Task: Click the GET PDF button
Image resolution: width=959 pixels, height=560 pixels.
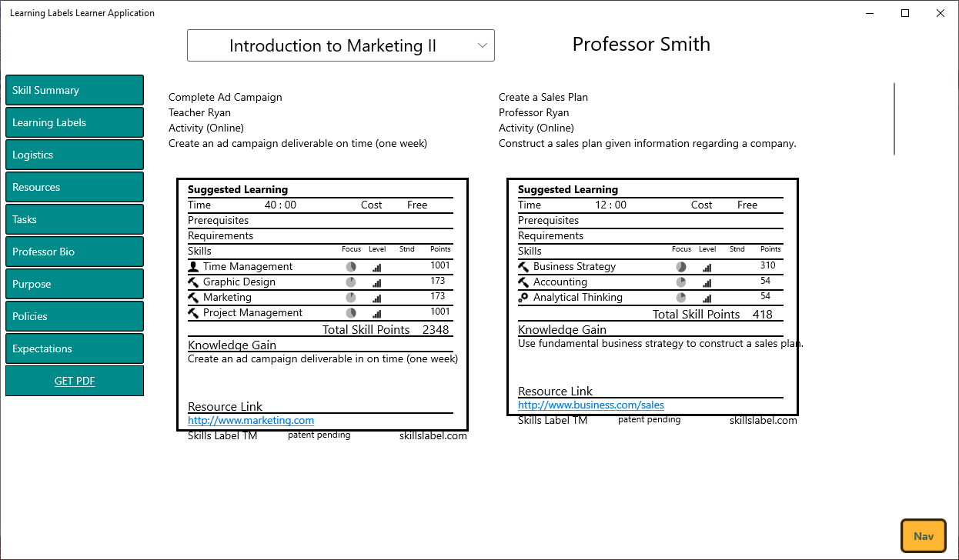Action: 75,381
